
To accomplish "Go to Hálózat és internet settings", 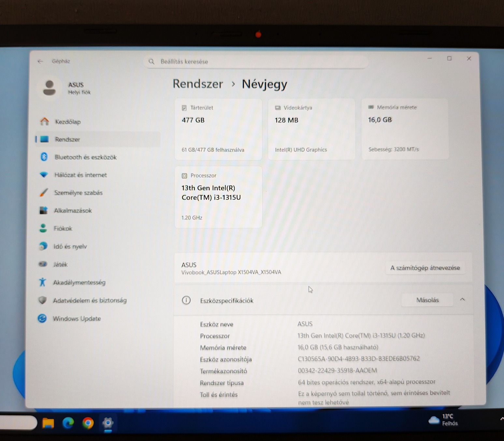I will (x=98, y=175).
